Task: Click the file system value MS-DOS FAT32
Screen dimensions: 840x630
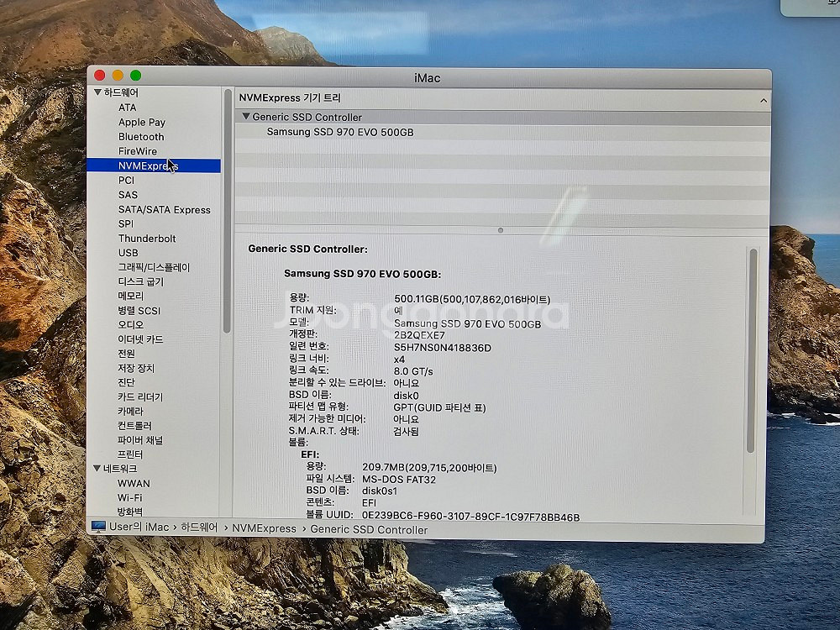Action: pyautogui.click(x=399, y=480)
